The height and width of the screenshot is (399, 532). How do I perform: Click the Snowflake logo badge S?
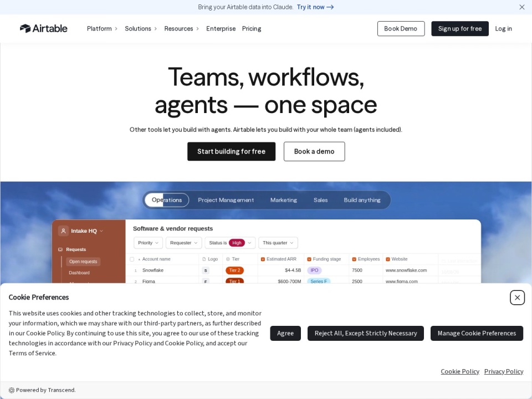(x=205, y=270)
